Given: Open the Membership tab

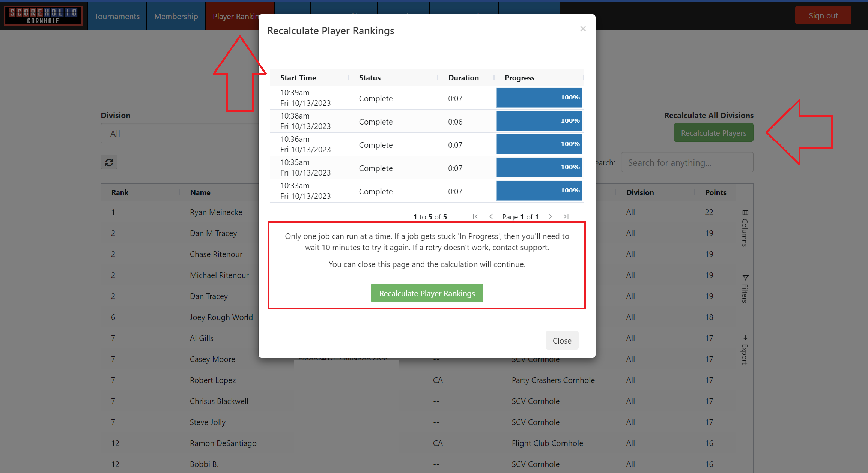Looking at the screenshot, I should (176, 16).
